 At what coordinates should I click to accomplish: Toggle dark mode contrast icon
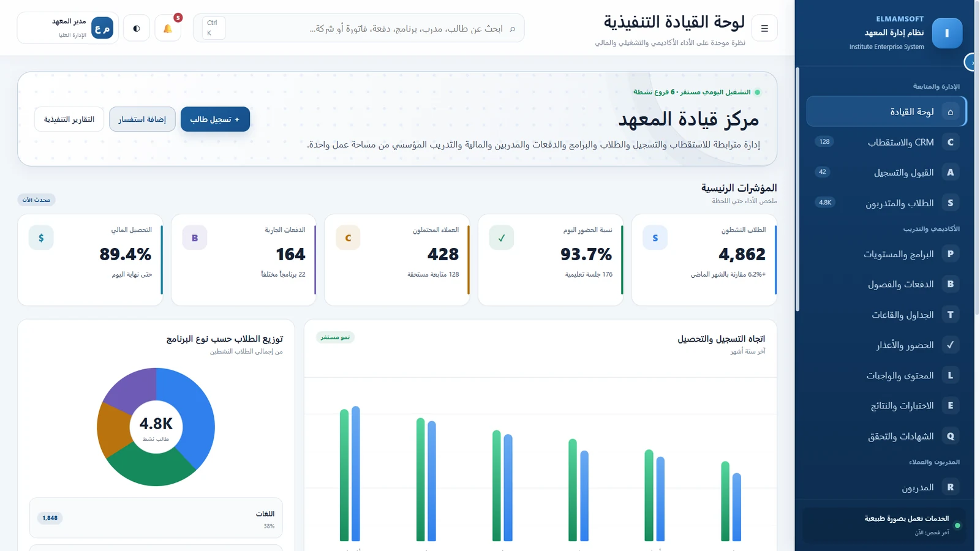click(x=137, y=28)
